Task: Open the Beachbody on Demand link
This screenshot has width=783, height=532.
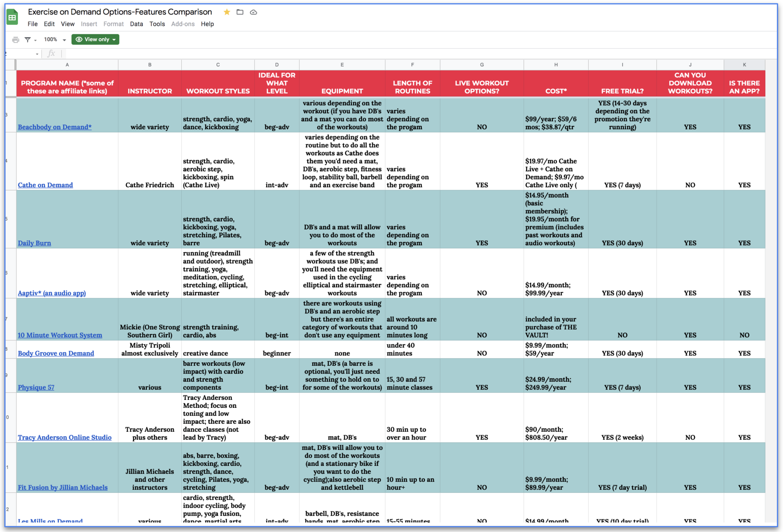Action: point(54,127)
